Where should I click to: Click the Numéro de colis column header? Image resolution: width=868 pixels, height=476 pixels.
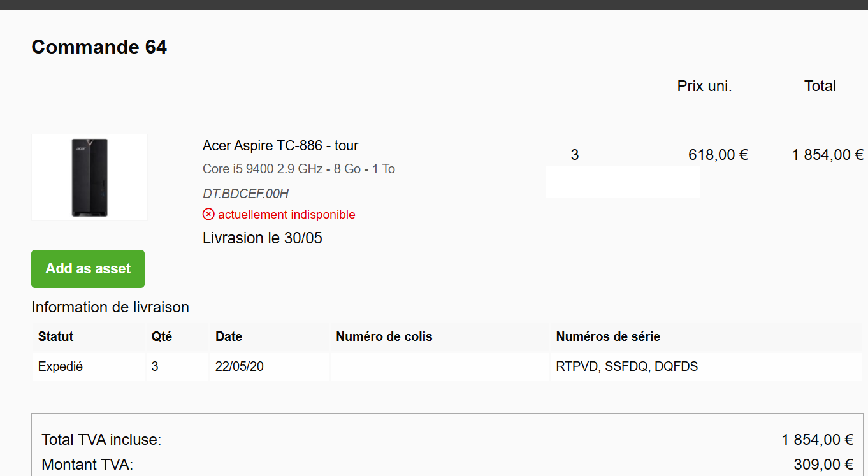(384, 336)
